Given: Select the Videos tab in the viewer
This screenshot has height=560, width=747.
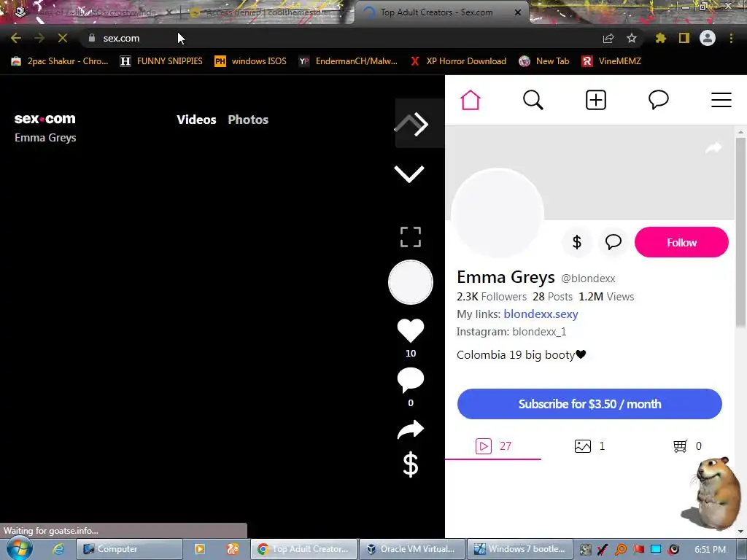Looking at the screenshot, I should pyautogui.click(x=196, y=120).
